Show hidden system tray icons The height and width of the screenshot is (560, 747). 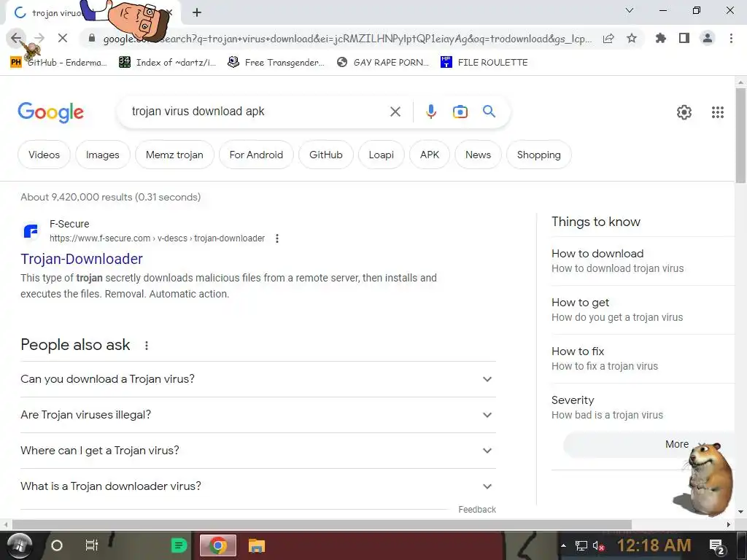pyautogui.click(x=564, y=545)
